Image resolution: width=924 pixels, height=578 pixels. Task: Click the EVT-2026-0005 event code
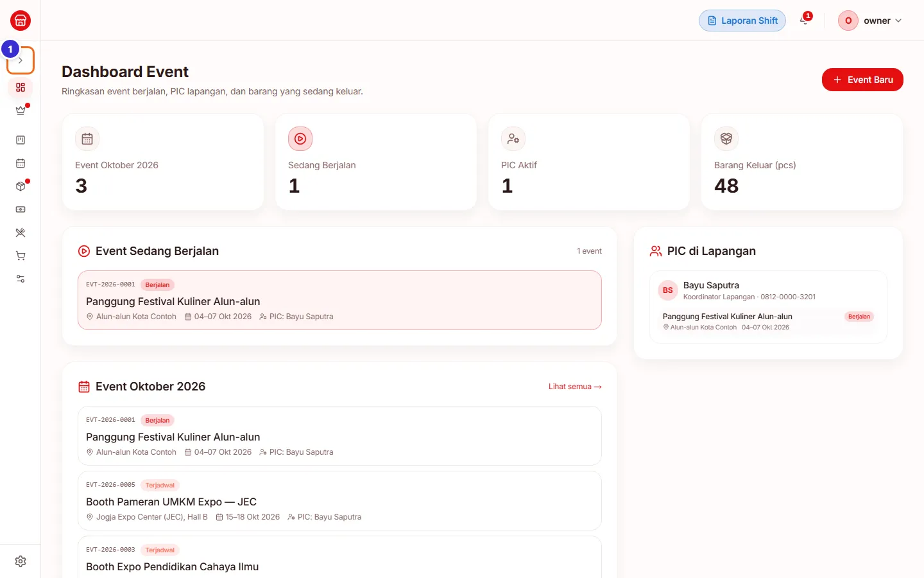[x=110, y=485]
